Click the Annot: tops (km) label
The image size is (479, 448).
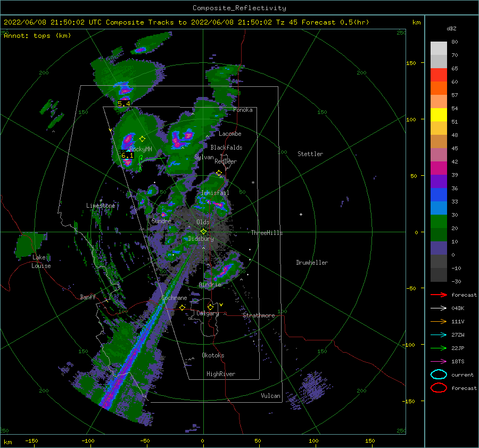(37, 36)
